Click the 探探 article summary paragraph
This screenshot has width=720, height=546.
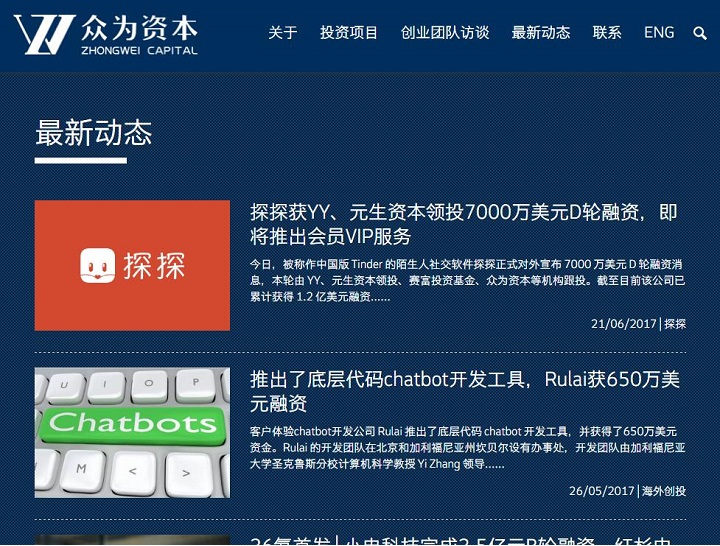tap(468, 281)
